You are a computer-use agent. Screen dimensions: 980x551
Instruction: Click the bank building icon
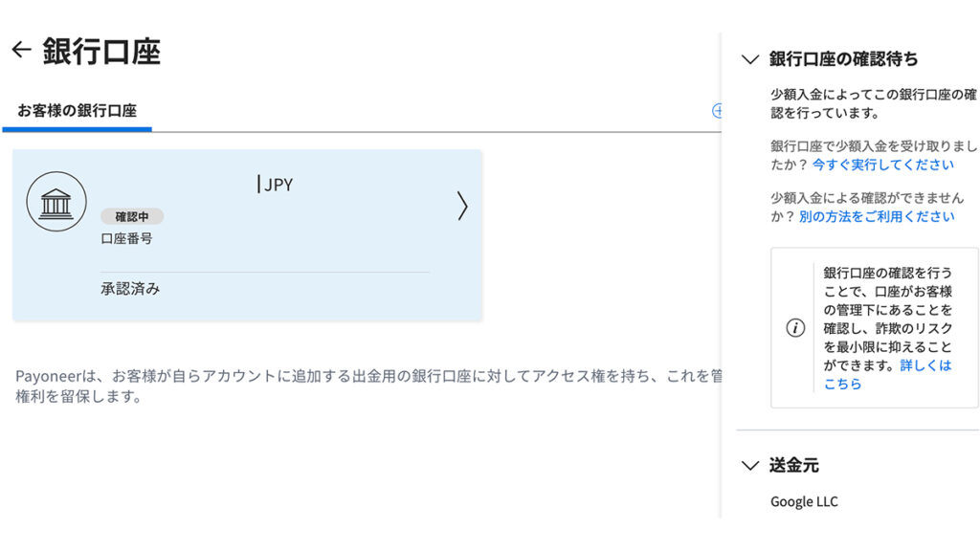point(56,202)
